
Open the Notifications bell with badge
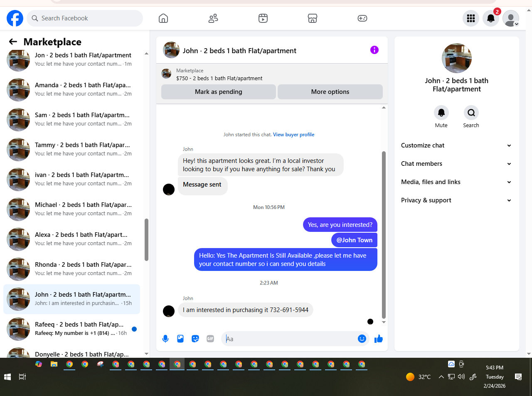(x=491, y=18)
